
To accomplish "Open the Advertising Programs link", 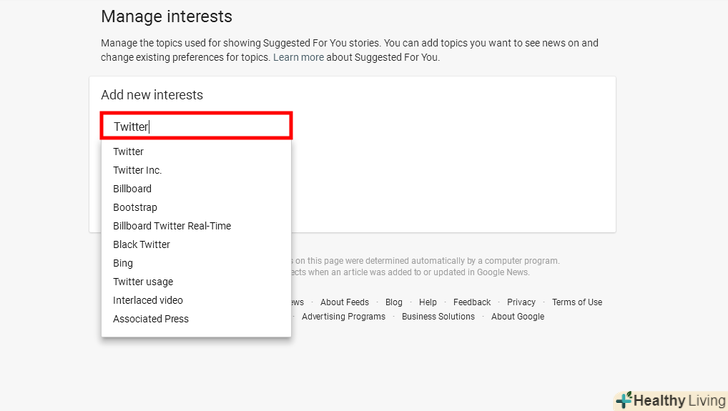I will point(343,317).
